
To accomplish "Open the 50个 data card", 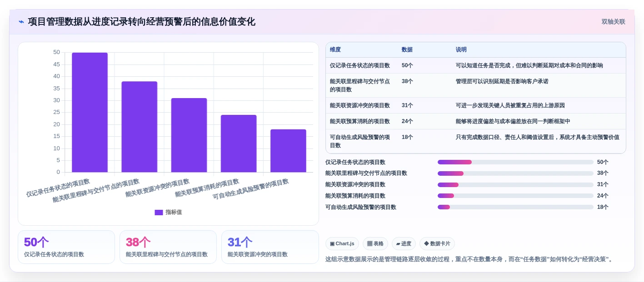I will tap(66, 247).
